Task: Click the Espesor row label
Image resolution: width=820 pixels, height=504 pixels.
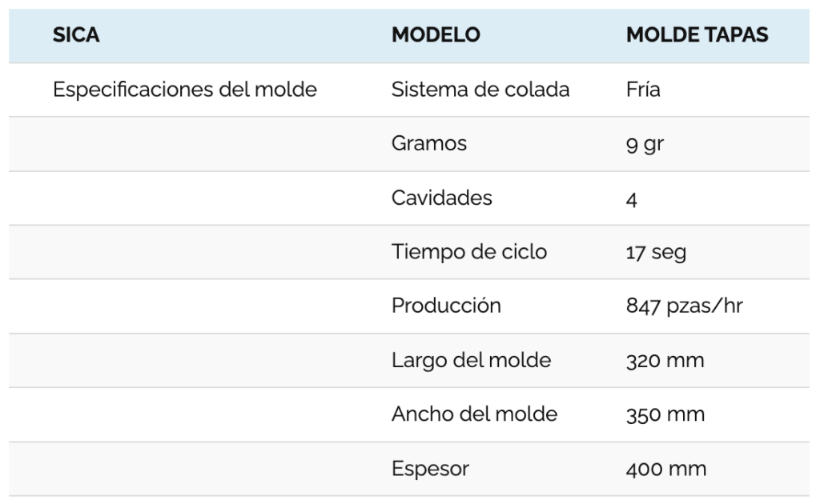Action: 430,469
